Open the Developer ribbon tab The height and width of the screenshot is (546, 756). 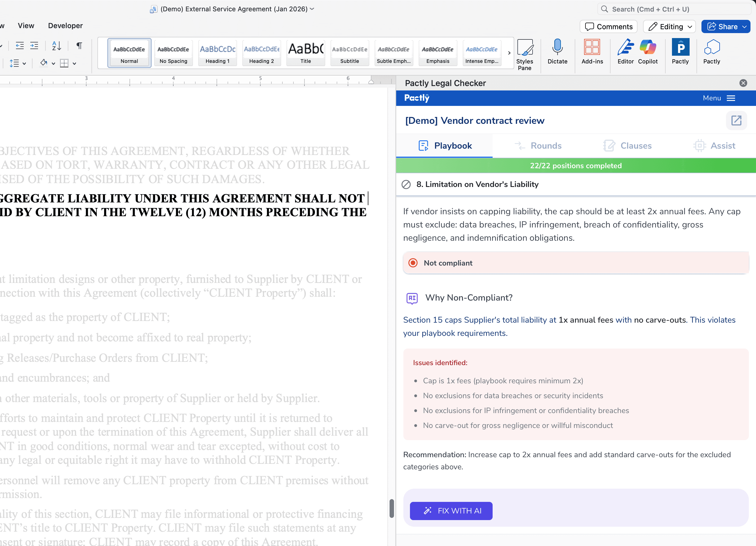click(65, 25)
